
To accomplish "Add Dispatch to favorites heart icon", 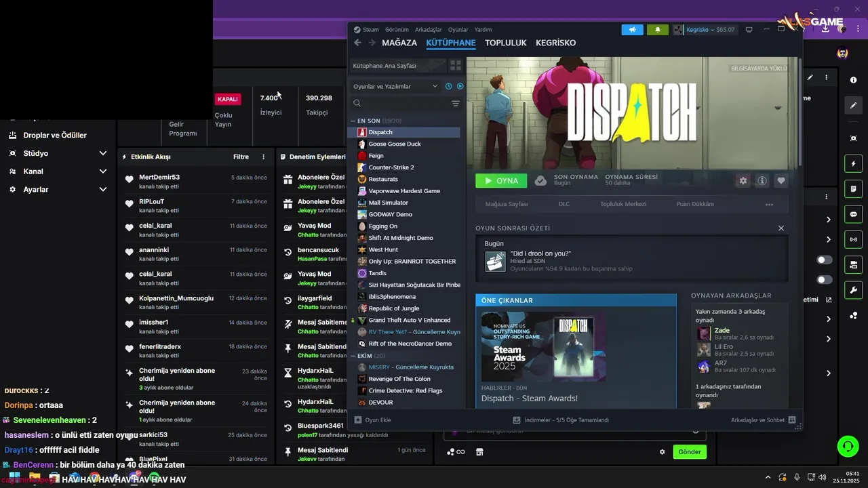I will pos(781,181).
